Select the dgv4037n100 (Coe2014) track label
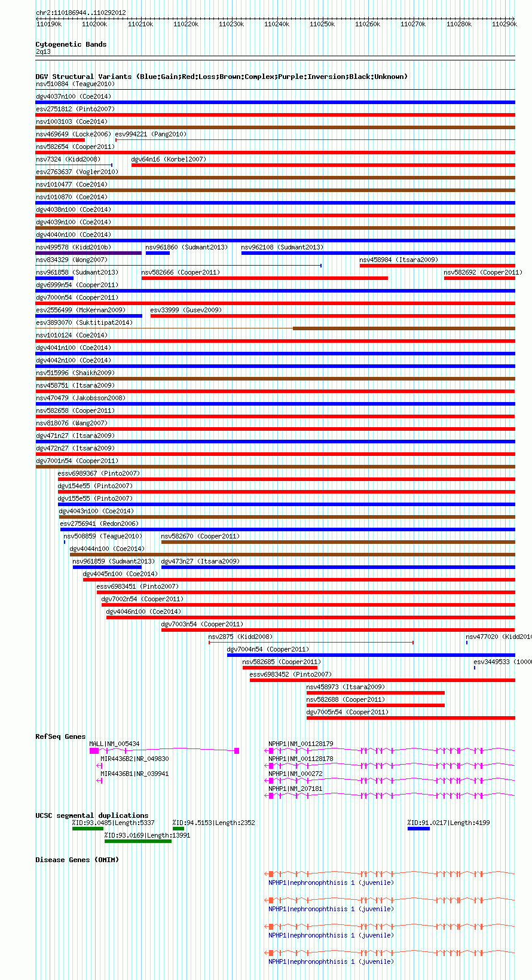The width and height of the screenshot is (532, 980). (73, 96)
